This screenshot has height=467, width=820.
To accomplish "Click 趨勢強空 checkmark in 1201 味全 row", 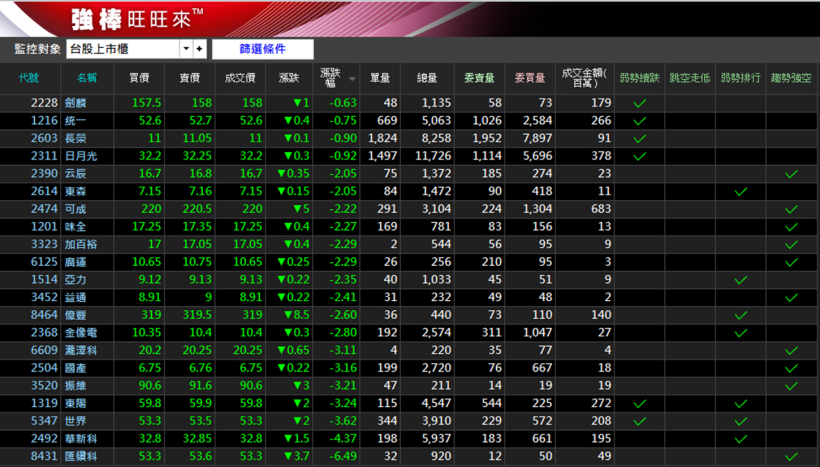I will (x=791, y=227).
